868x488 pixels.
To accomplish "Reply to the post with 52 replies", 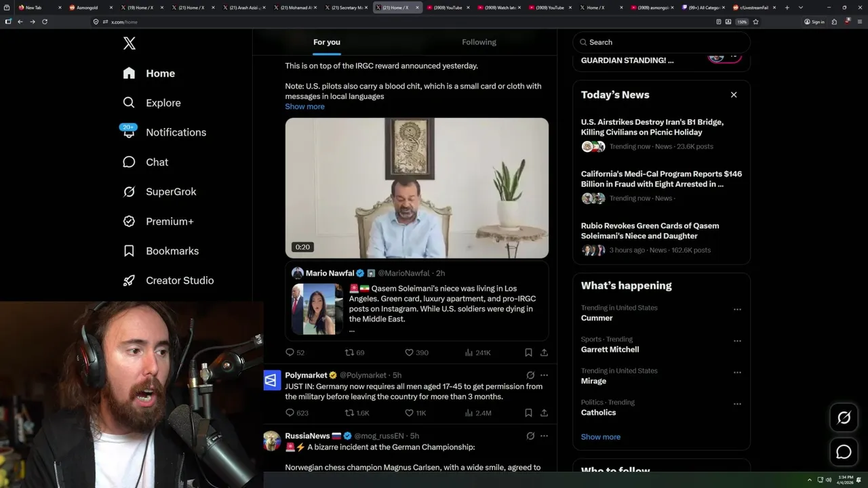I will pyautogui.click(x=295, y=352).
